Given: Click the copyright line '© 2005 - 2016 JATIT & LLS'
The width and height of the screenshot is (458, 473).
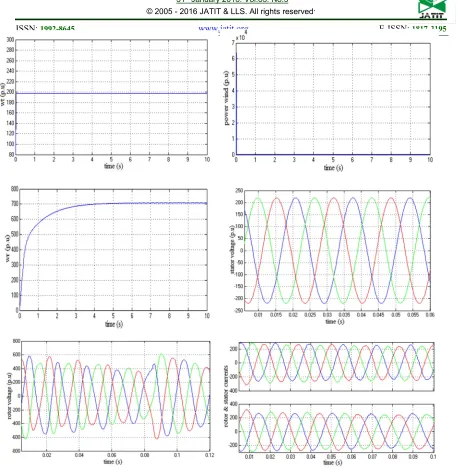Looking at the screenshot, I should tap(230, 11).
